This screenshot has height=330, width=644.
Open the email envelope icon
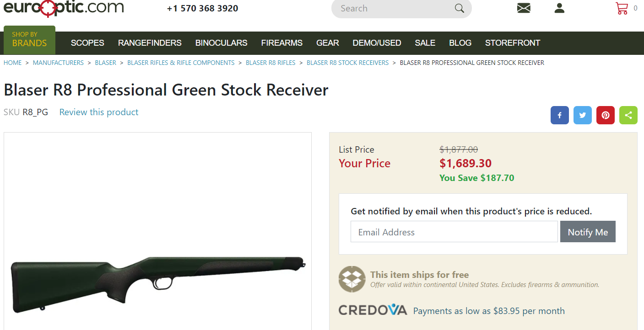coord(524,8)
